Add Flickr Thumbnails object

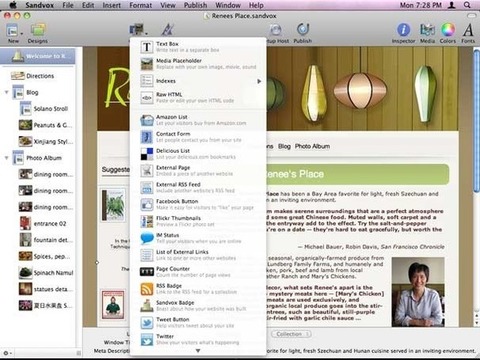[x=198, y=221]
